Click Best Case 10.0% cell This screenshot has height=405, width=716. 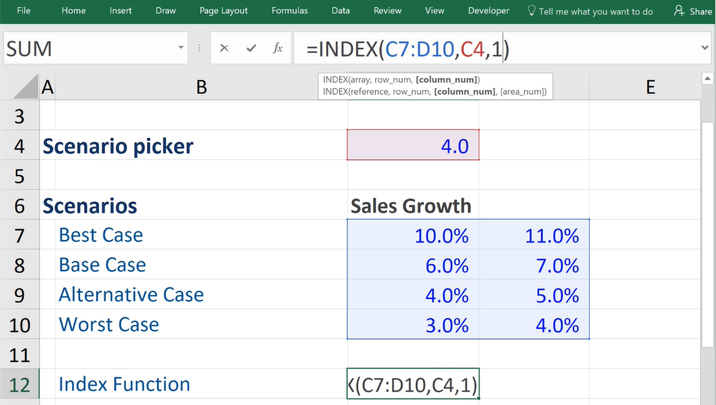pyautogui.click(x=413, y=236)
